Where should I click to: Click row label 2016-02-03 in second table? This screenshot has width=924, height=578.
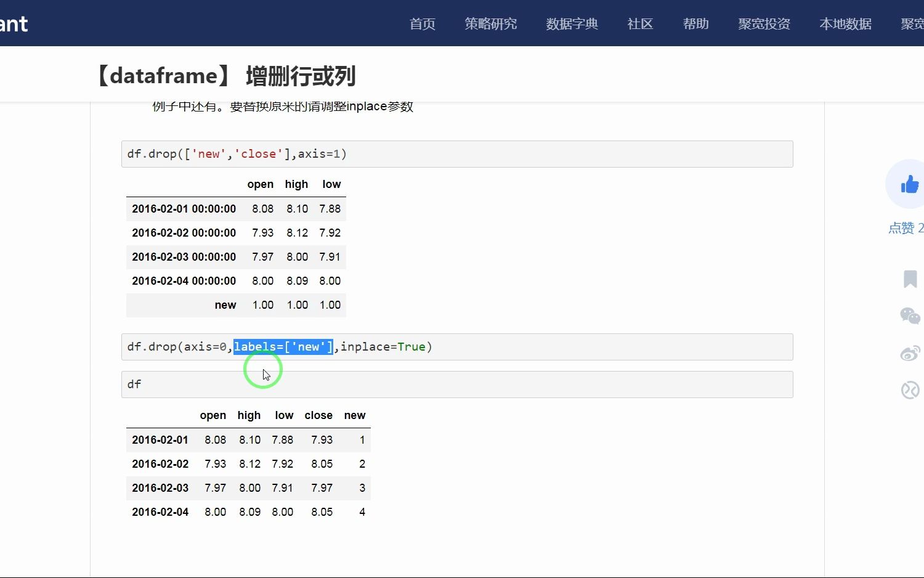click(x=160, y=488)
